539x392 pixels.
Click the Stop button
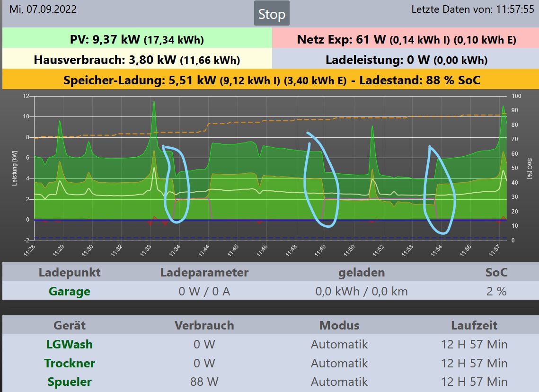(272, 13)
